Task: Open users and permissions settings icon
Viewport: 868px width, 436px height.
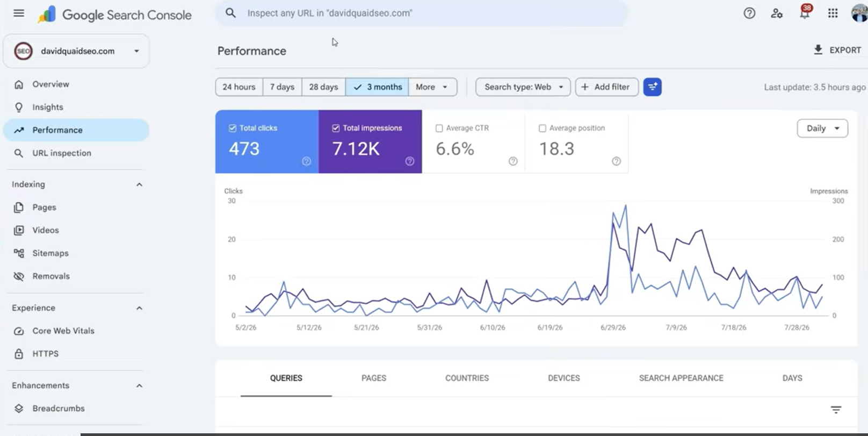Action: coord(777,13)
